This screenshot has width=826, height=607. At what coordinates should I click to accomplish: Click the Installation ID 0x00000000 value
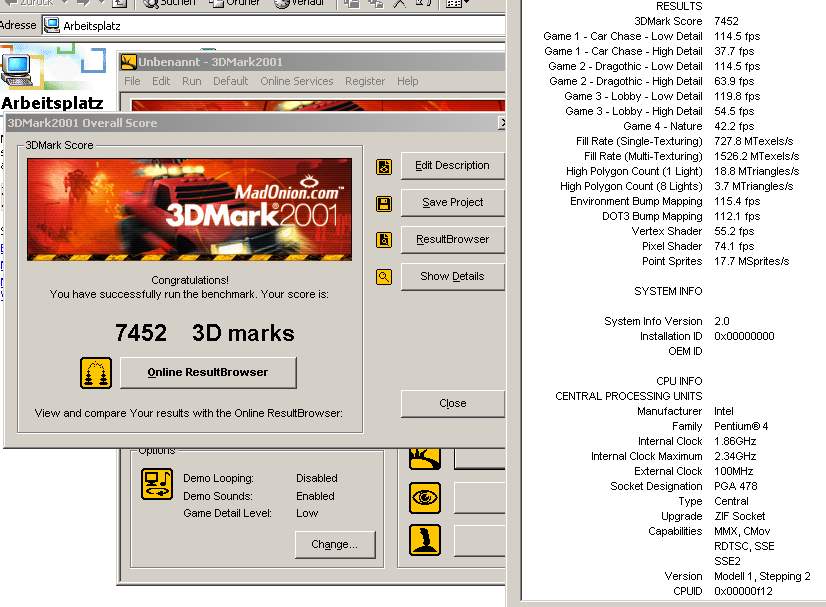tap(744, 336)
